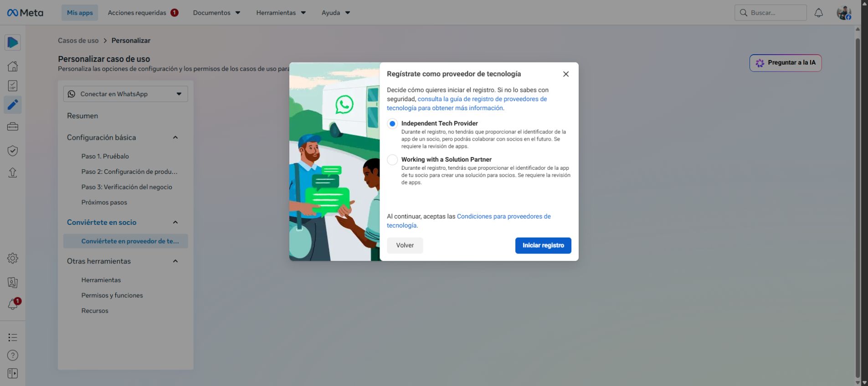The height and width of the screenshot is (386, 868).
Task: Open Herramientas in side panel list
Action: point(101,280)
